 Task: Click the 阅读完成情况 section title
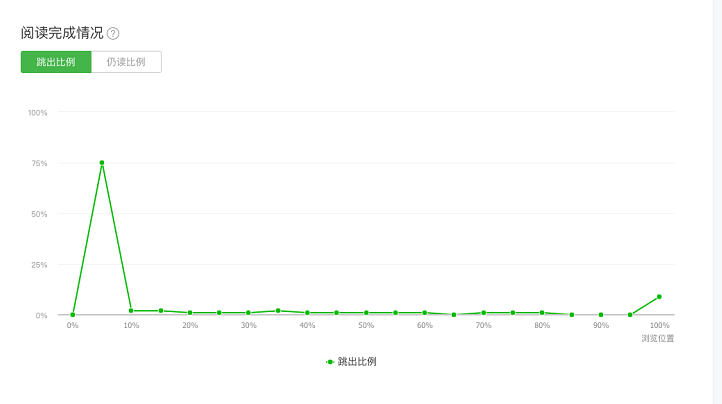(62, 33)
